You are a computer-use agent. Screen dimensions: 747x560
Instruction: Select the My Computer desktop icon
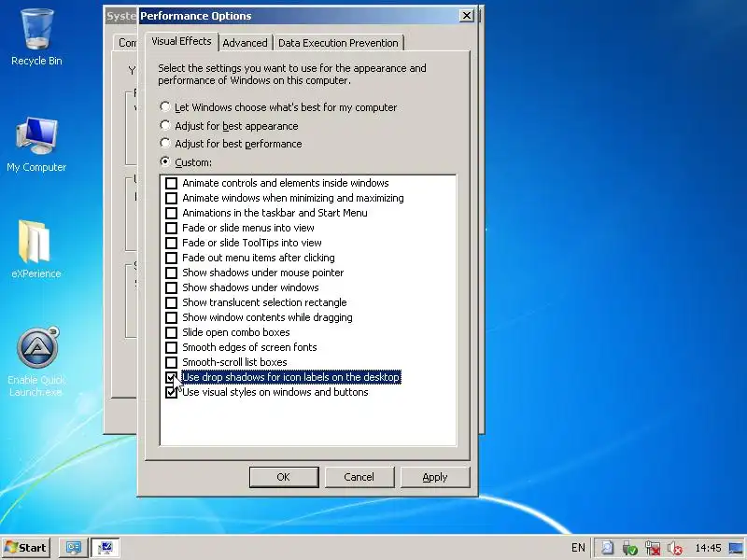tap(36, 145)
